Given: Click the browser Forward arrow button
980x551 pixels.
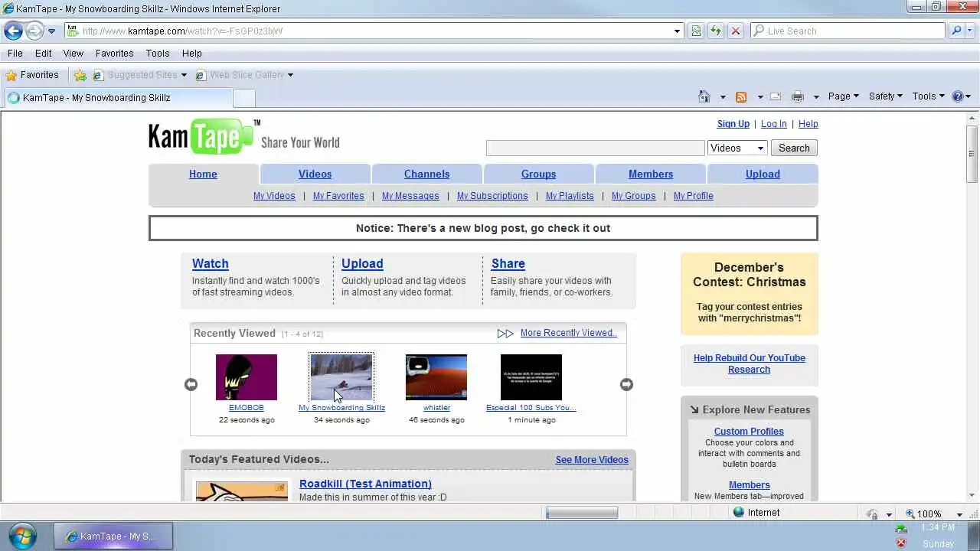Looking at the screenshot, I should coord(34,31).
